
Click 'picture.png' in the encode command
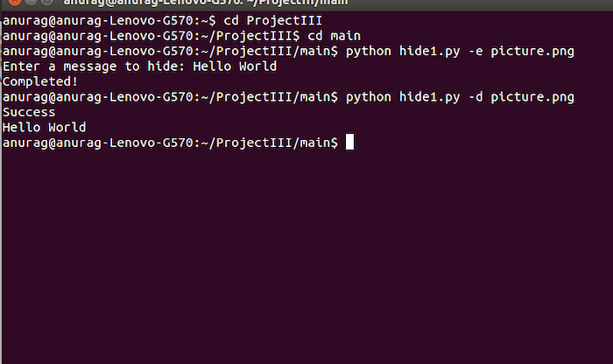coord(532,51)
